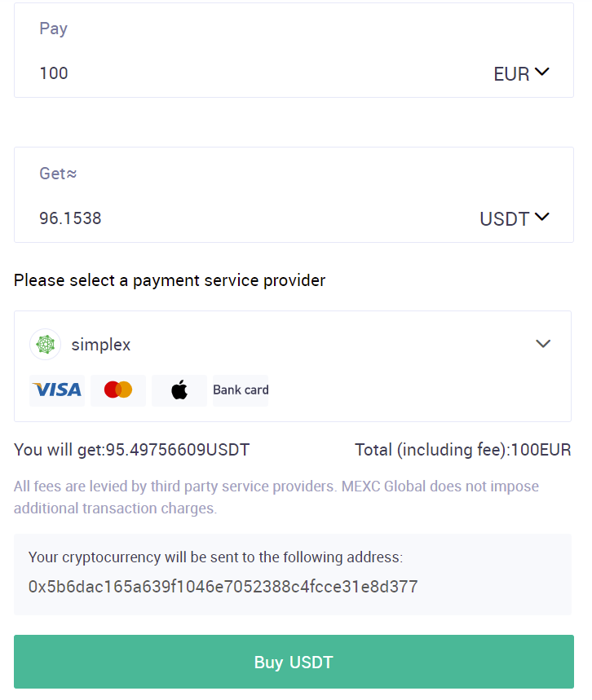Click the Apple Pay icon
592x700 pixels.
click(x=179, y=390)
